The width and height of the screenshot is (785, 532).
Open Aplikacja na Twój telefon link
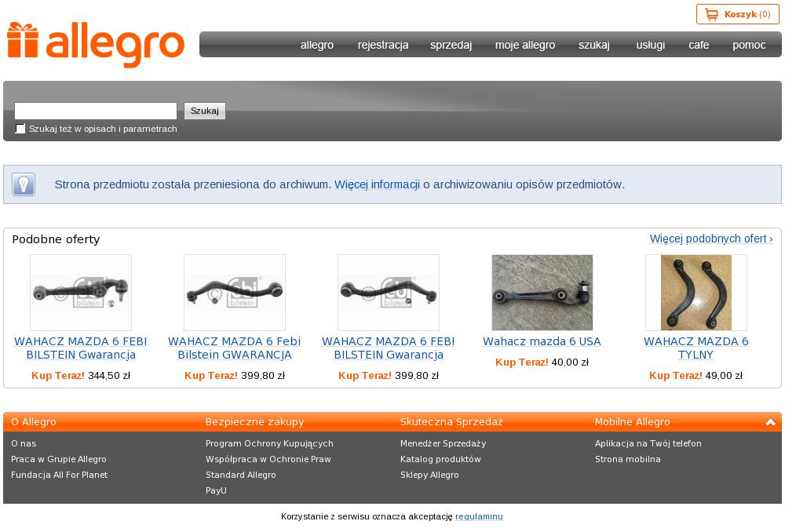click(x=648, y=443)
